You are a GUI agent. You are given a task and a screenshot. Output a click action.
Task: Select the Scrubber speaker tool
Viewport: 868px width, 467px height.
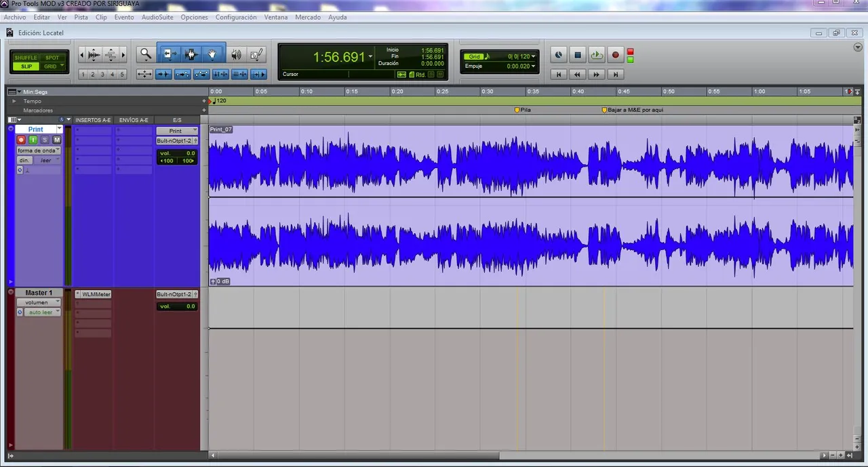tap(236, 54)
